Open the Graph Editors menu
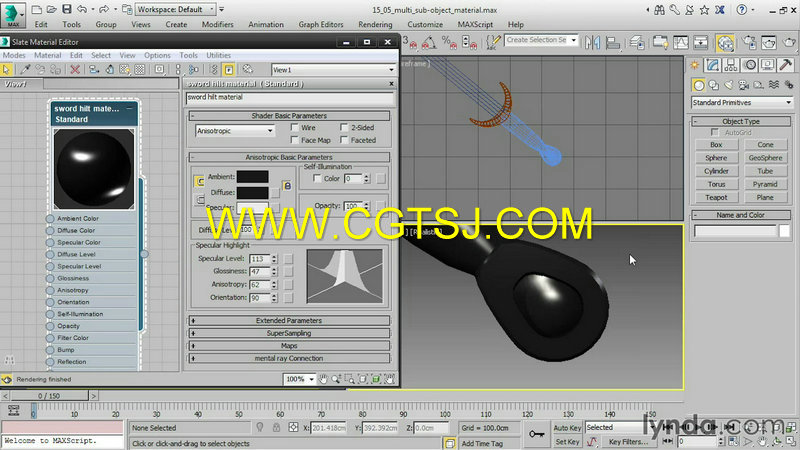This screenshot has width=800, height=450. [321, 24]
